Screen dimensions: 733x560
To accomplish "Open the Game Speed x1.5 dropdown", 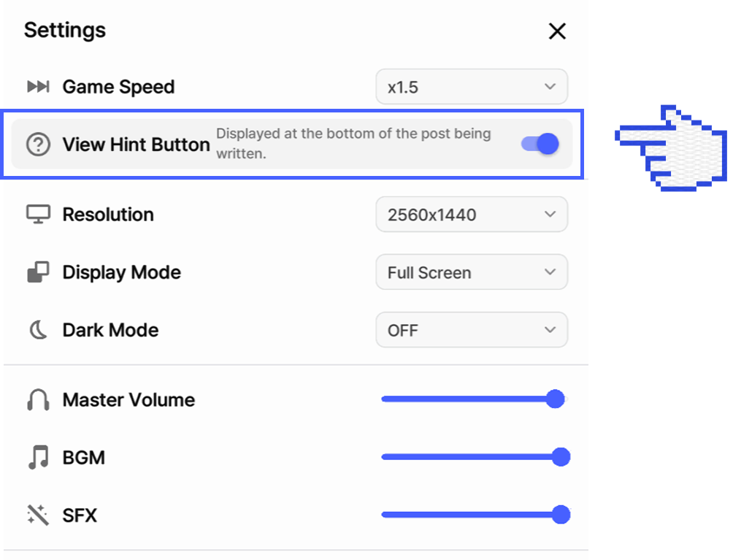I will (472, 87).
